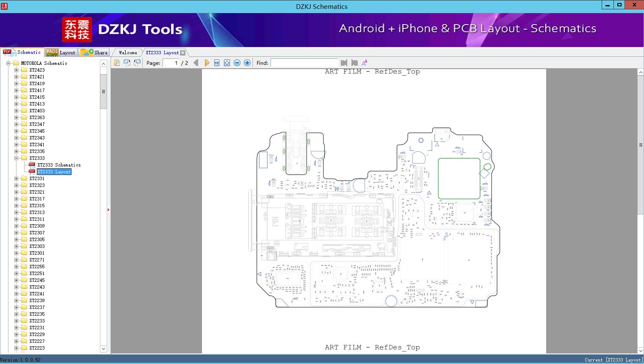Maximize the DZKJ Schematics window
This screenshot has width=644, height=364.
tap(619, 5)
